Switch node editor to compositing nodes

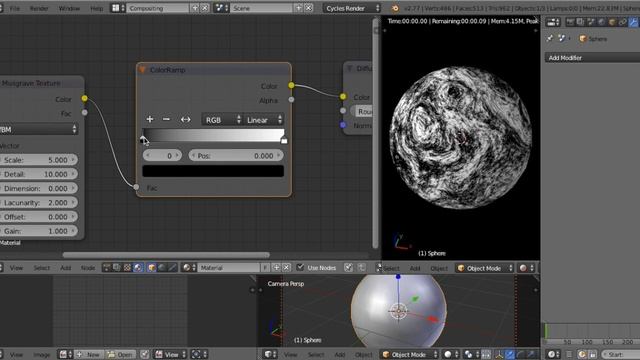point(117,268)
